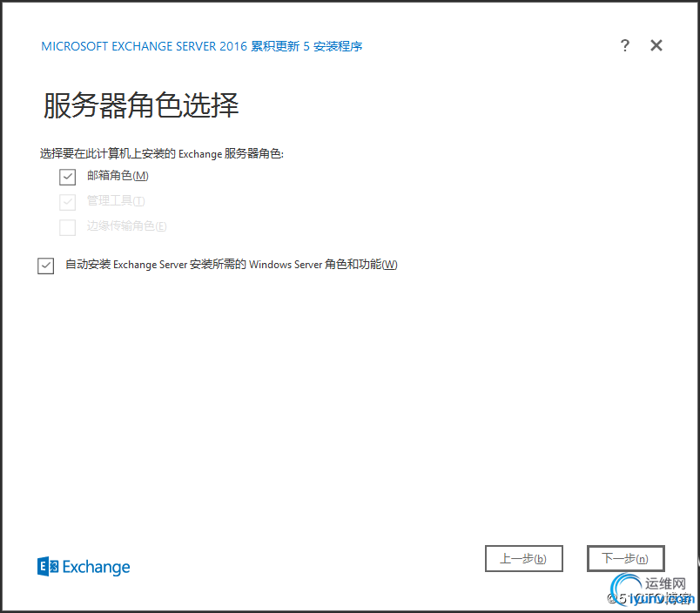Open setup help with the question mark icon
The height and width of the screenshot is (613, 700).
(625, 45)
